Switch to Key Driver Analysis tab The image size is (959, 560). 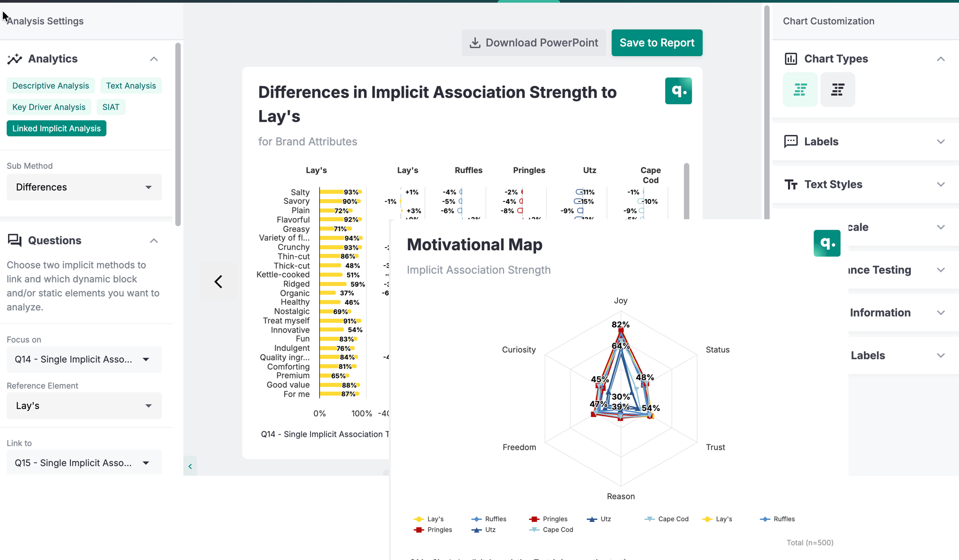(49, 107)
